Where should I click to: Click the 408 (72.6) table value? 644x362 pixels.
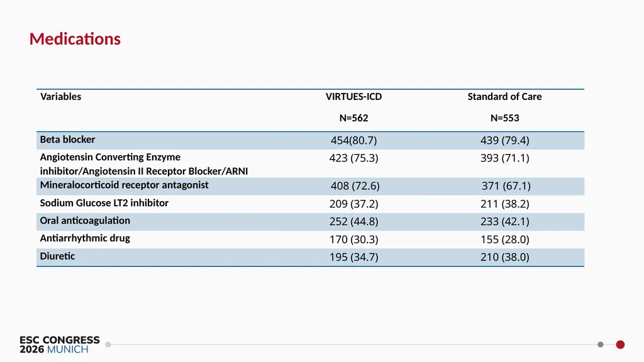(x=355, y=186)
